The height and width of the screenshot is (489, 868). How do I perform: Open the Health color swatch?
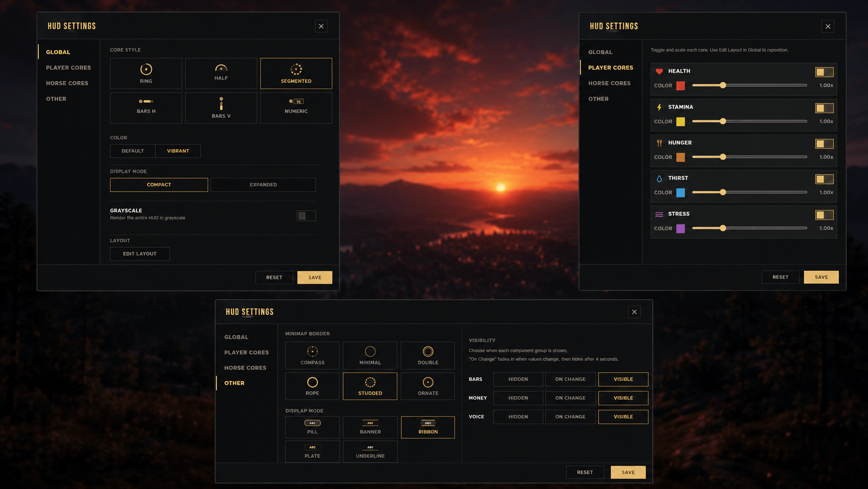(x=681, y=86)
